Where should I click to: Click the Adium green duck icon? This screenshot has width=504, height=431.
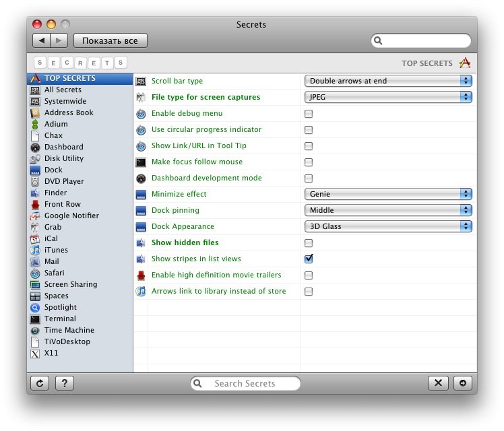tap(35, 125)
